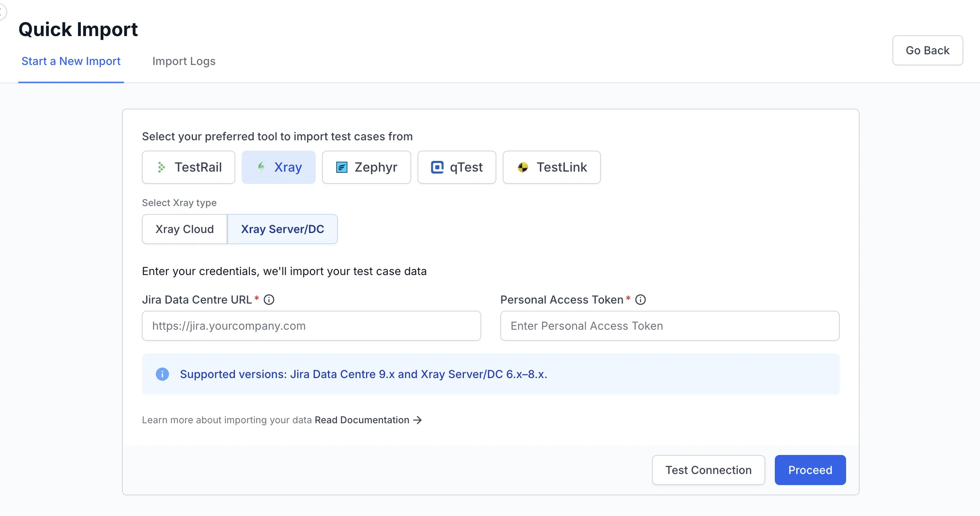Screen dimensions: 980x516
Task: Focus the Personal Access Token field
Action: [x=670, y=326]
